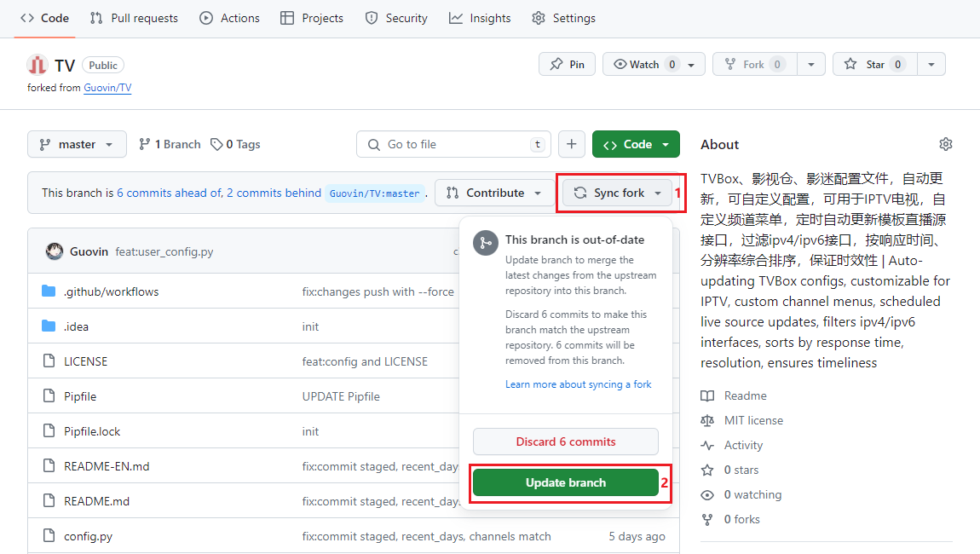Open commit 'feat:config and LICENSE'

coord(365,362)
